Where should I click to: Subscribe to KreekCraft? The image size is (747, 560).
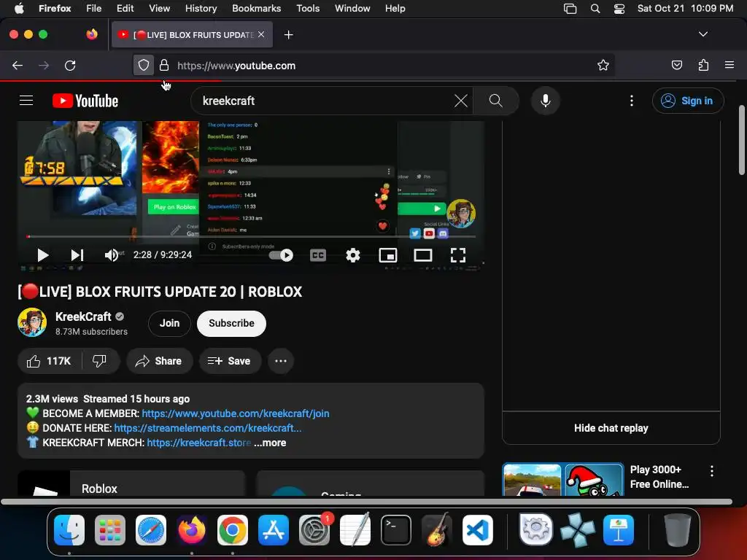pyautogui.click(x=231, y=323)
